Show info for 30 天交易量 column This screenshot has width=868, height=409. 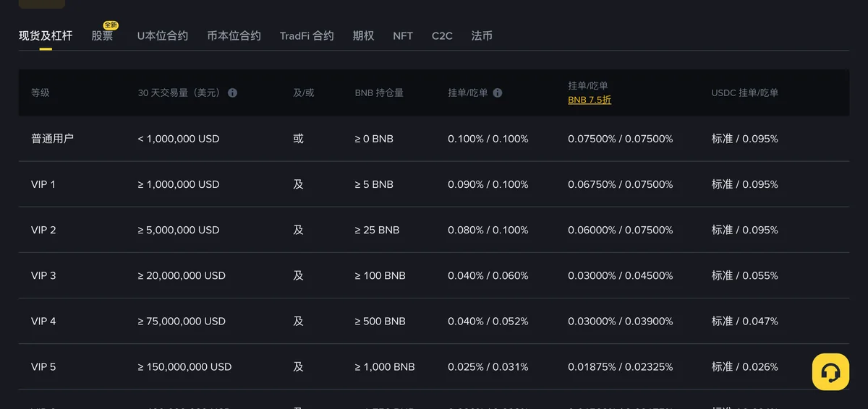coord(232,93)
